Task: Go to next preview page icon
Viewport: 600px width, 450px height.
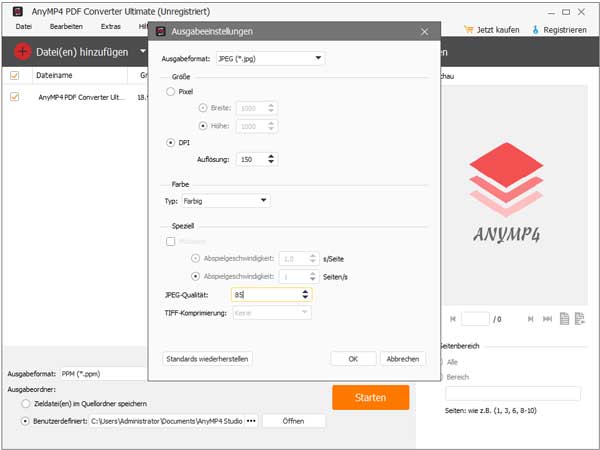Action: (x=530, y=319)
